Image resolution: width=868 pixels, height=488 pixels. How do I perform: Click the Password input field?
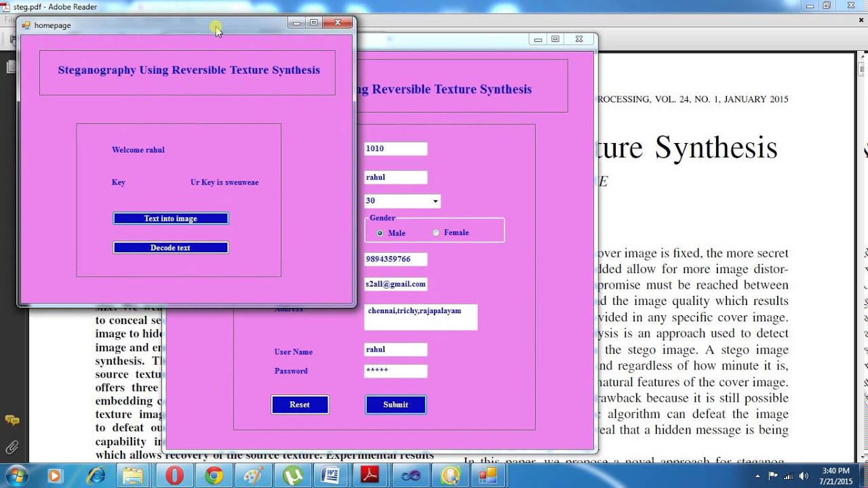click(x=395, y=371)
